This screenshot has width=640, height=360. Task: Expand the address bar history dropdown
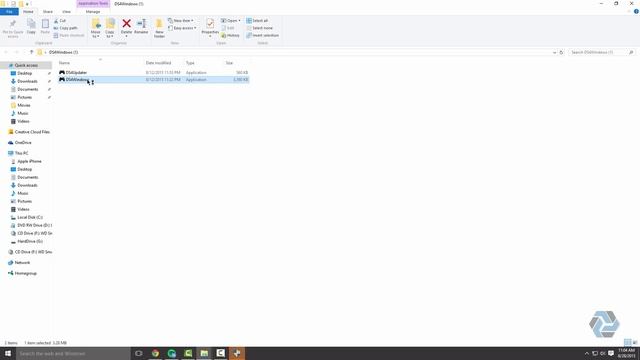point(554,52)
